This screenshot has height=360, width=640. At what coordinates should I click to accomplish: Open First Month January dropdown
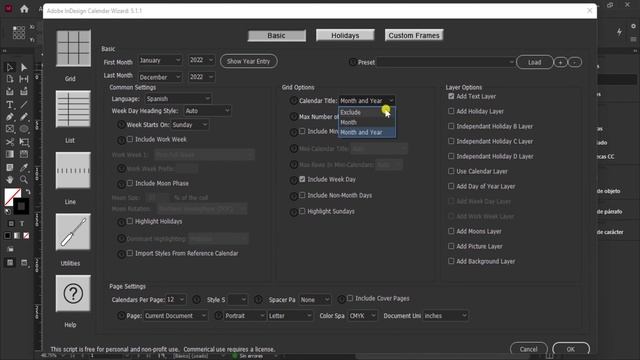(x=160, y=60)
